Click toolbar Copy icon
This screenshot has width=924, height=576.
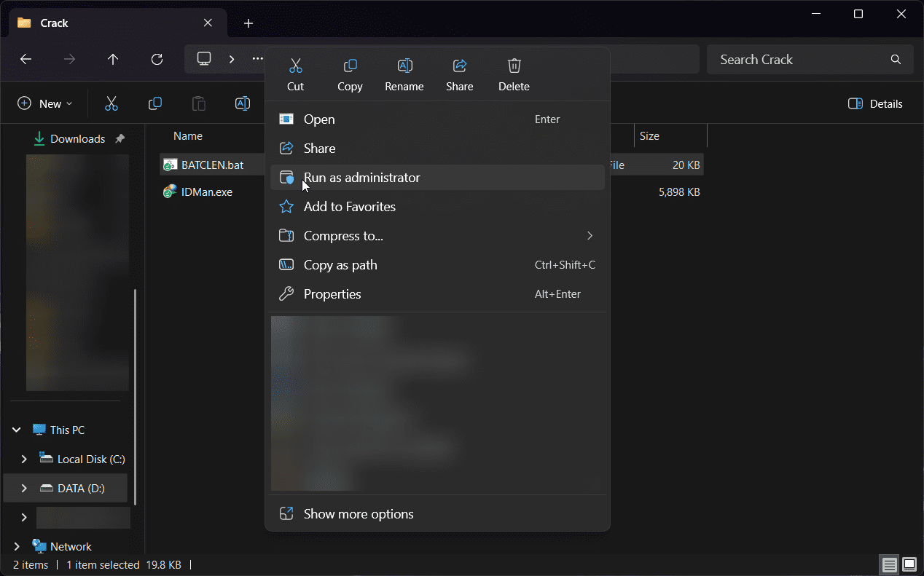click(x=155, y=104)
